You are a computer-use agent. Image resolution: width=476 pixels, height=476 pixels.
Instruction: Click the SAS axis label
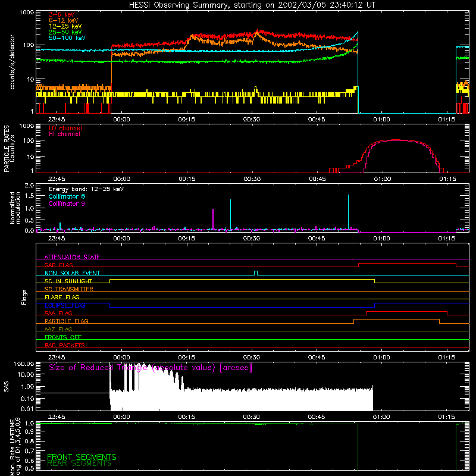(x=6, y=387)
